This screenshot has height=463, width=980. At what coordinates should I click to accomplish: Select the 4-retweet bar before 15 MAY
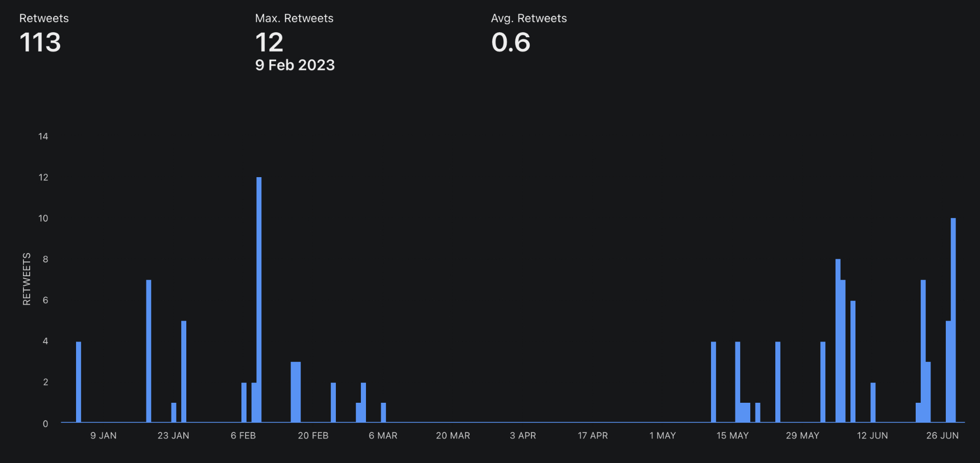click(714, 382)
